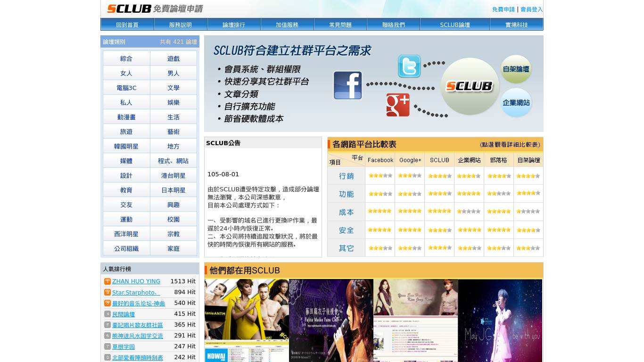
Task: Select the 動漫畫 forum category
Action: pos(126,117)
